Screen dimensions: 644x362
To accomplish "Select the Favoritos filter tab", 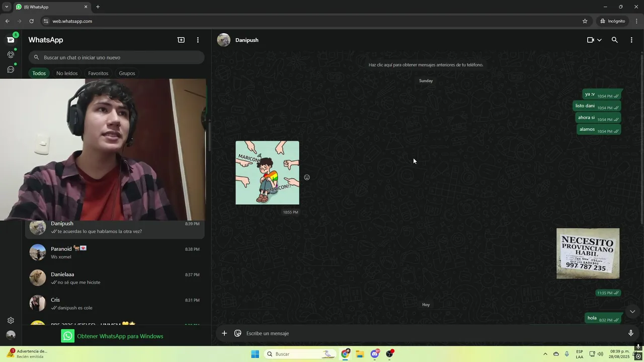I will coord(98,73).
